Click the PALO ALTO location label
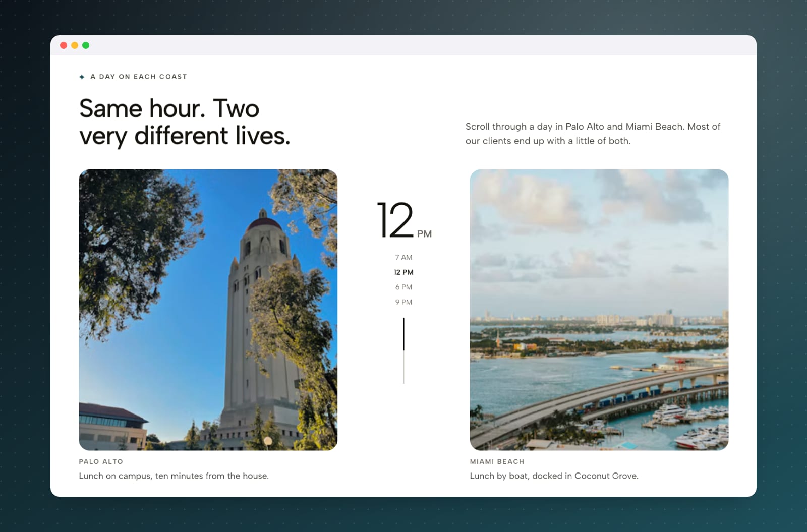 tap(101, 461)
